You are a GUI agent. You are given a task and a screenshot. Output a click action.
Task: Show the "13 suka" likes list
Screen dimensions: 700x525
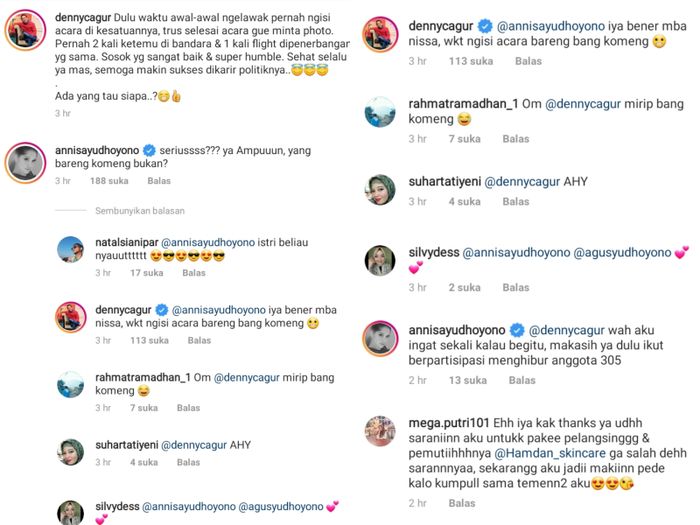pyautogui.click(x=467, y=380)
